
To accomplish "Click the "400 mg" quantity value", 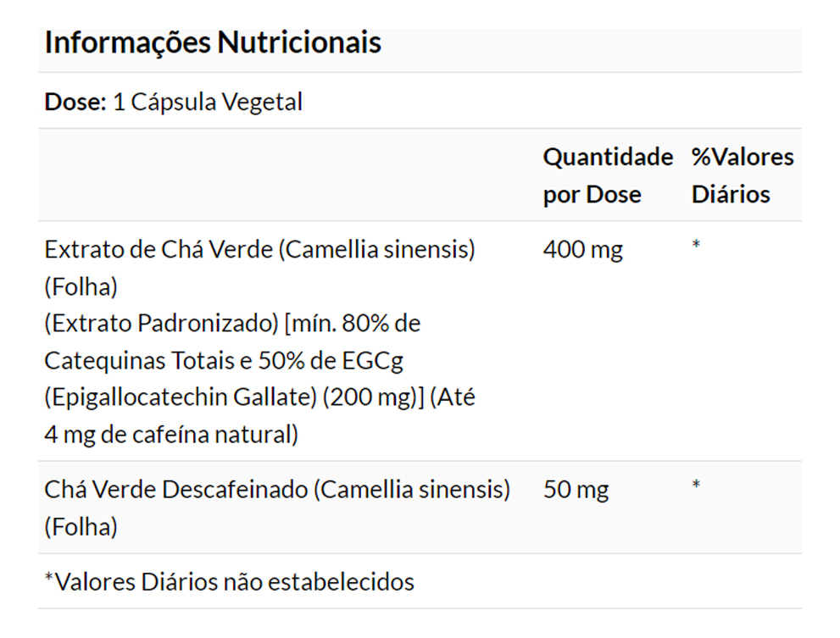I will [582, 250].
